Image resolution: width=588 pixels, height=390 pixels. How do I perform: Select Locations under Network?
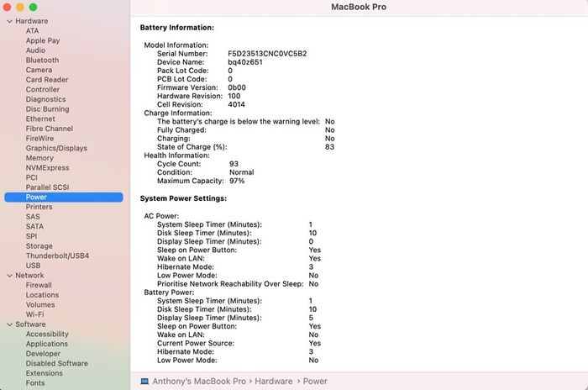pos(42,295)
